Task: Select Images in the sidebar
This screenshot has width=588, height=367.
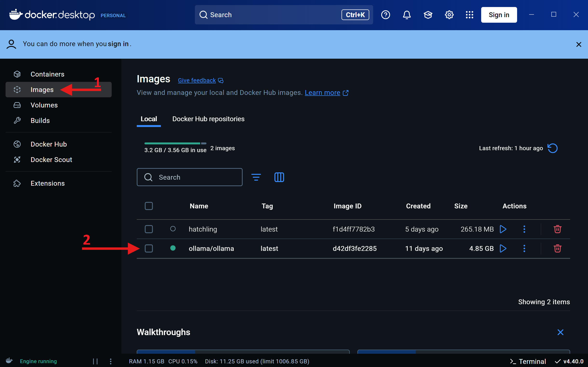Action: [58, 90]
